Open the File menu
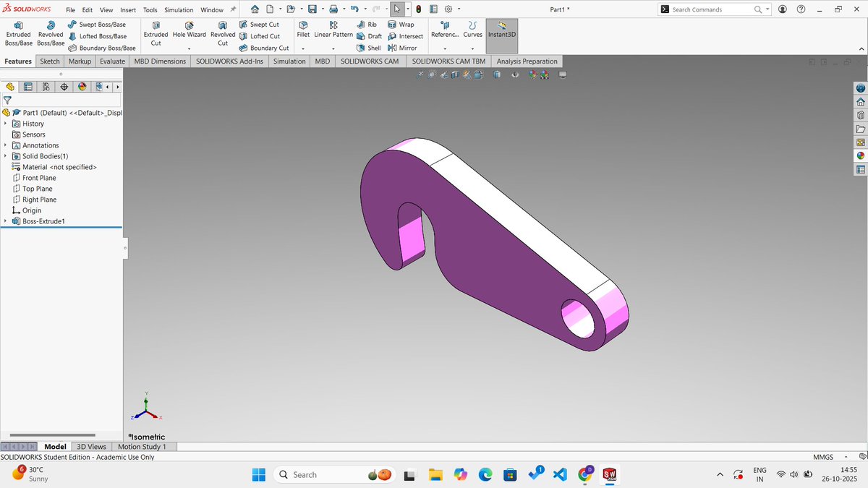 (x=70, y=10)
